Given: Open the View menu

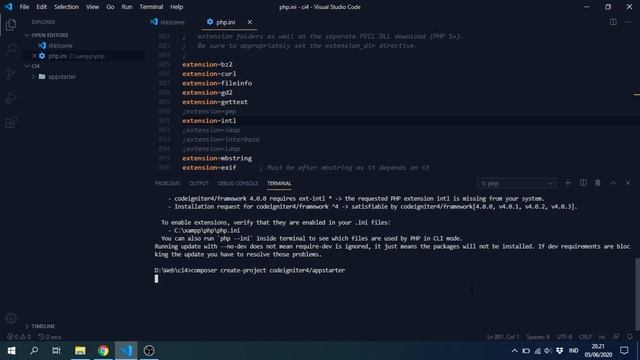Looking at the screenshot, I should click(92, 7).
